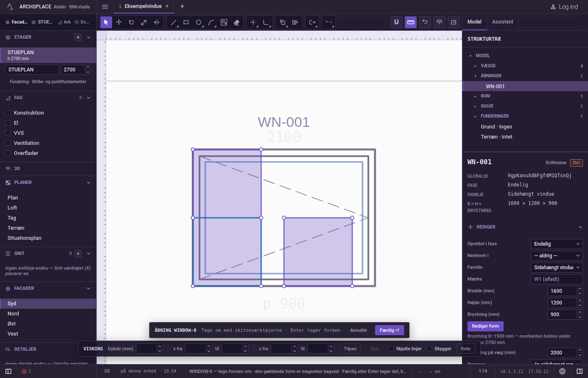Click the Rediger form button

486,326
